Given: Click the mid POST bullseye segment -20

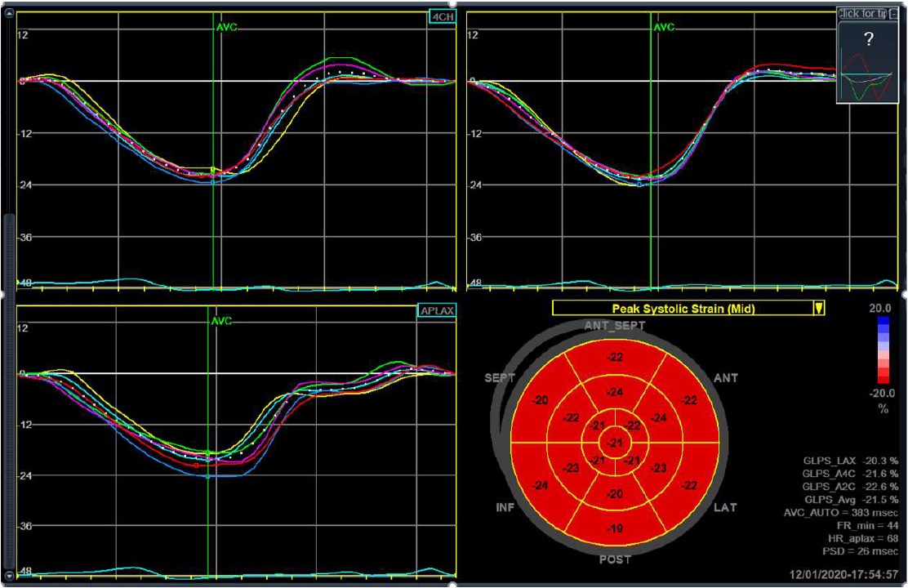Looking at the screenshot, I should click(615, 494).
